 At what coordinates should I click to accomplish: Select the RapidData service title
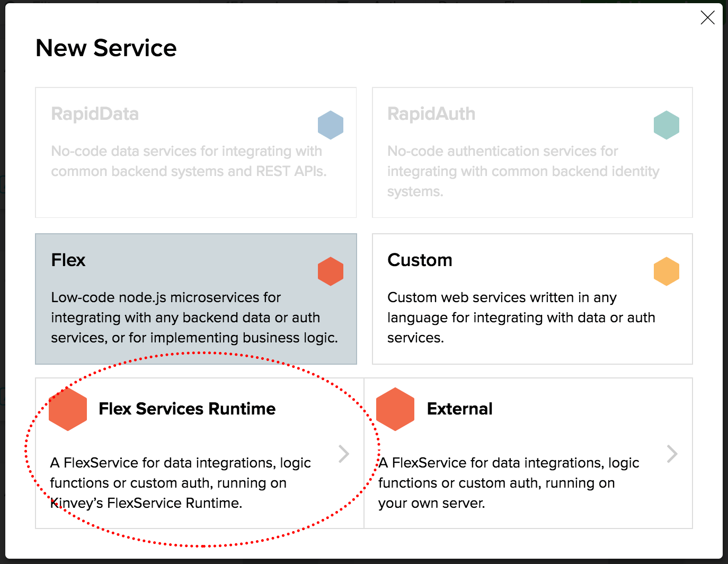coord(95,114)
